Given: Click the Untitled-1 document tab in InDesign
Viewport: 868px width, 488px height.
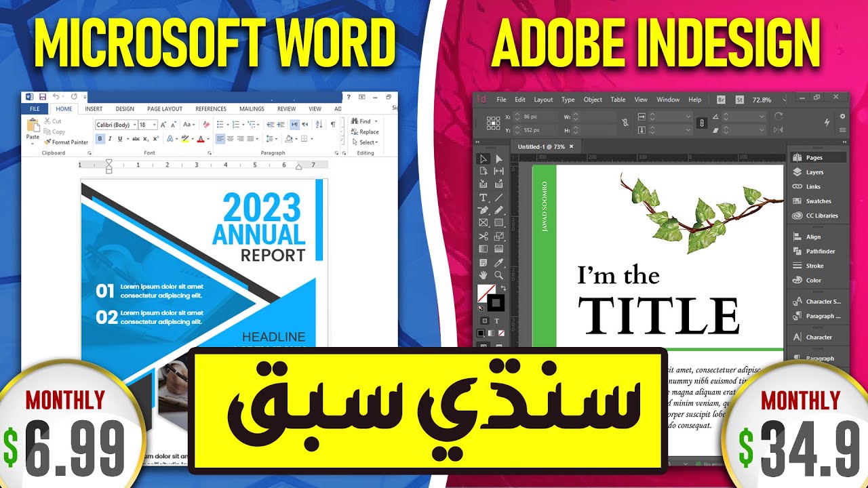Looking at the screenshot, I should pyautogui.click(x=541, y=146).
